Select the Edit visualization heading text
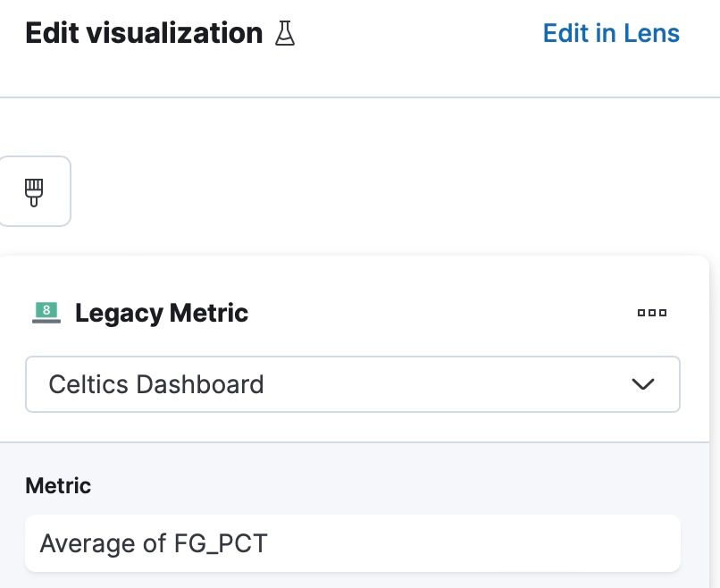720x588 pixels. pos(144,34)
